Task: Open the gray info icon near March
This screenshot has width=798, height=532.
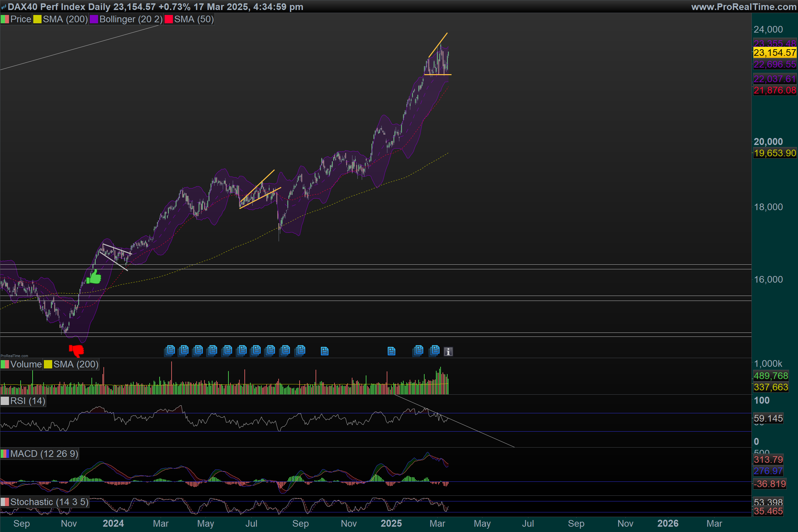Action: pos(448,351)
